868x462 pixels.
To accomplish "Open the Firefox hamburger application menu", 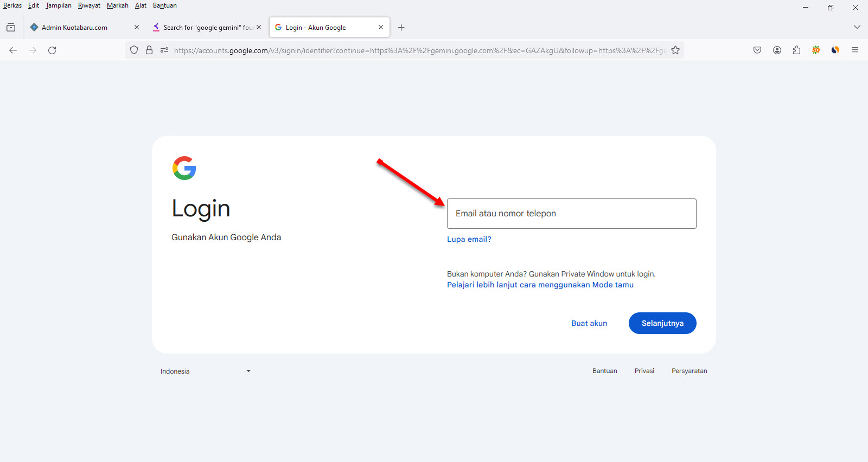I will coord(855,50).
